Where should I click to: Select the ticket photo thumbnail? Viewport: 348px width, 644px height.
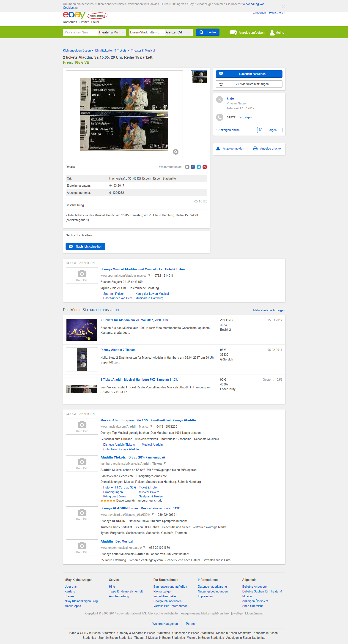tap(199, 78)
